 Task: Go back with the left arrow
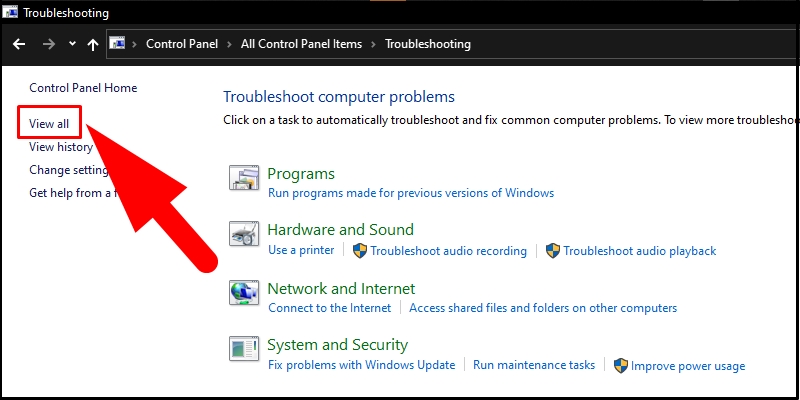click(x=19, y=44)
